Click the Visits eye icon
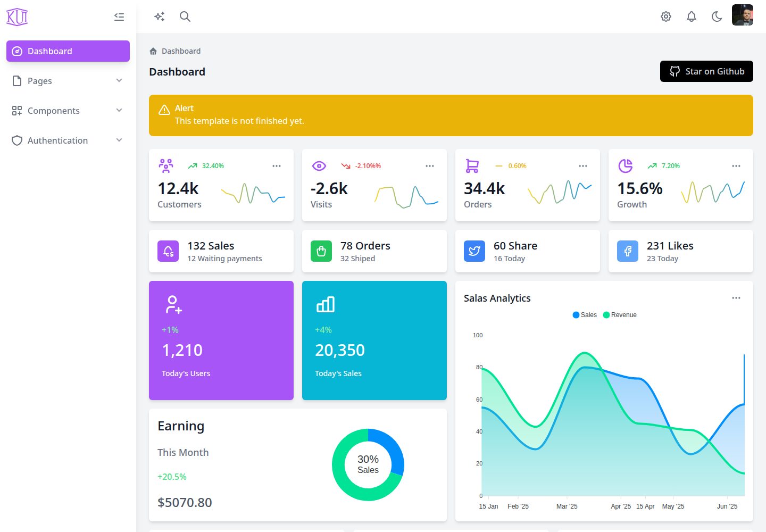766x532 pixels. click(x=319, y=166)
